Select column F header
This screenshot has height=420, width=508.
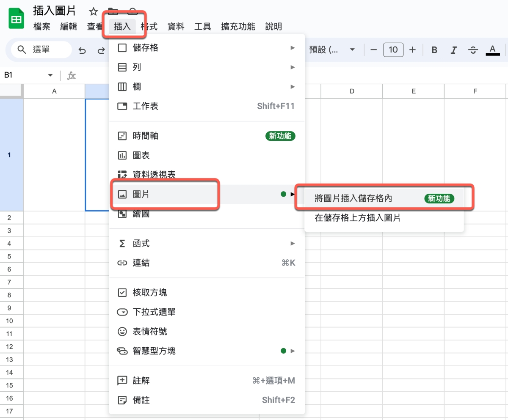tap(475, 91)
